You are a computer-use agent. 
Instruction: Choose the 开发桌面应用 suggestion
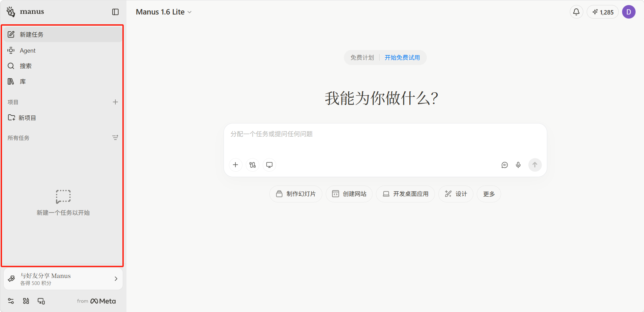405,194
